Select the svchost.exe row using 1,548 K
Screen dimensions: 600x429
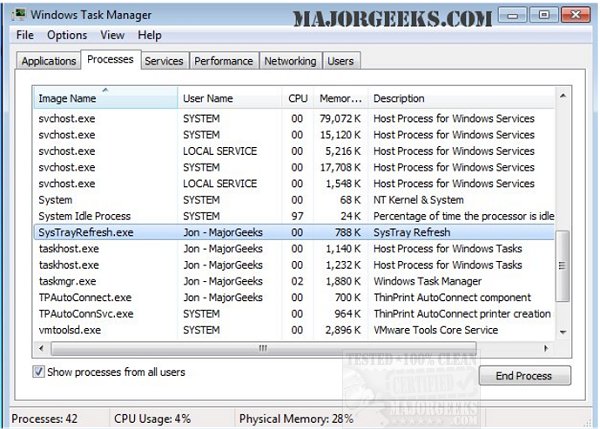[294, 184]
